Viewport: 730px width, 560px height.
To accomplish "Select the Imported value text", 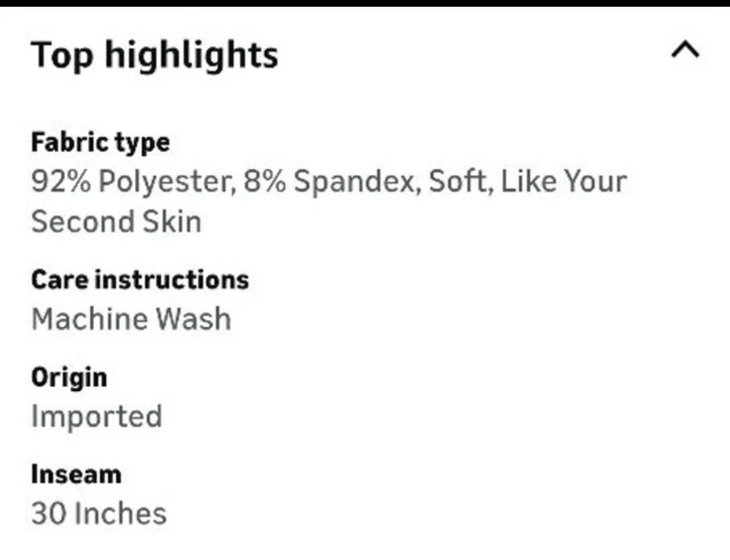I will tap(97, 416).
